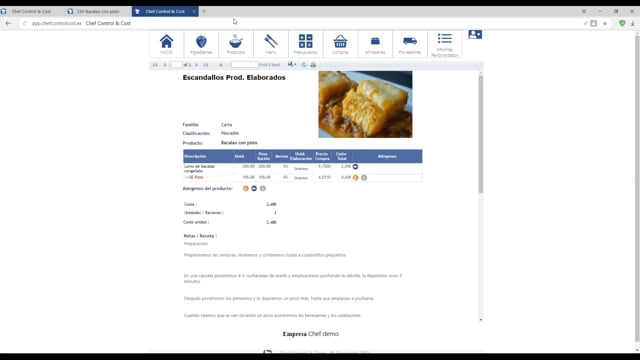This screenshot has width=640, height=360.
Task: Click orange allergen icon in Pisto row
Action: (x=356, y=178)
